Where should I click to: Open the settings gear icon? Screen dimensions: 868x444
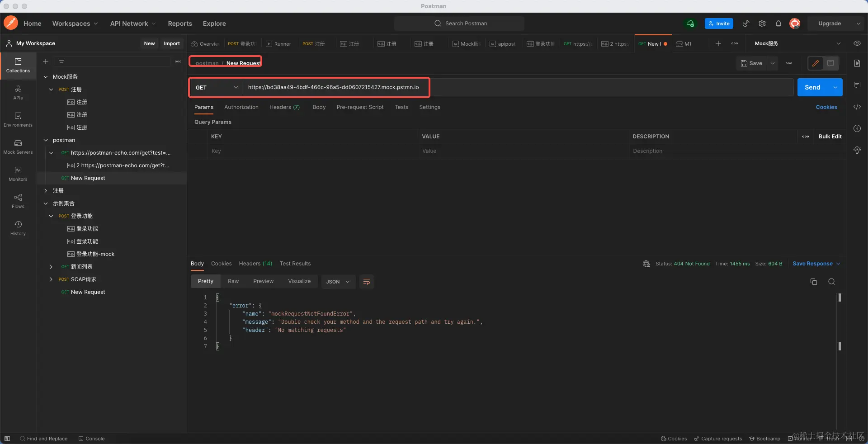click(x=762, y=24)
